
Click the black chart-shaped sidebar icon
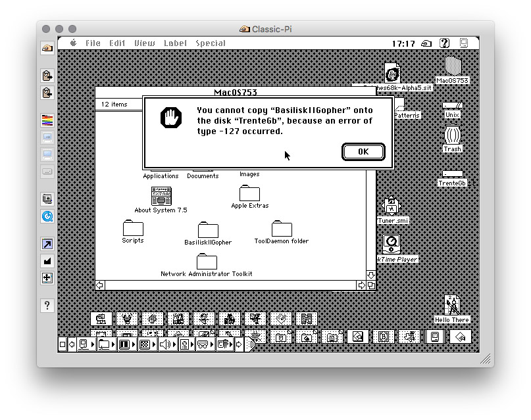47,261
